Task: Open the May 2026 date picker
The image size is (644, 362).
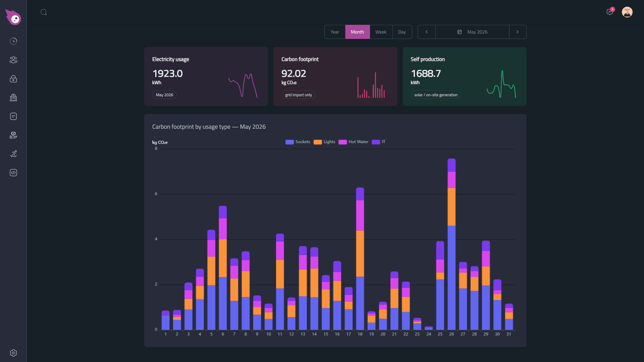Action: pos(472,32)
